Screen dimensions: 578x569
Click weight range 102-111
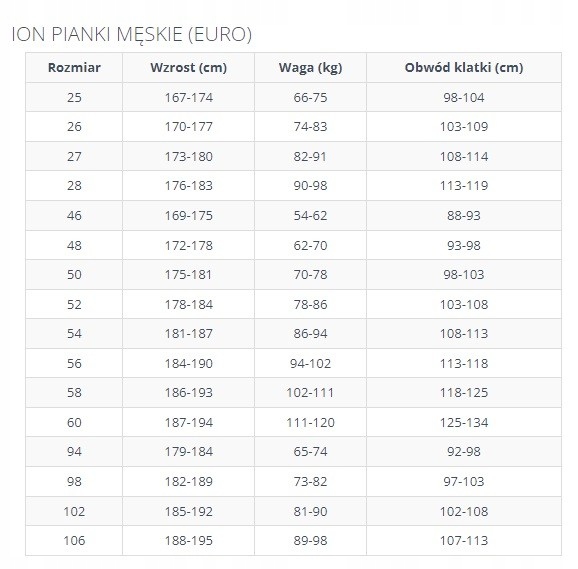pyautogui.click(x=310, y=392)
